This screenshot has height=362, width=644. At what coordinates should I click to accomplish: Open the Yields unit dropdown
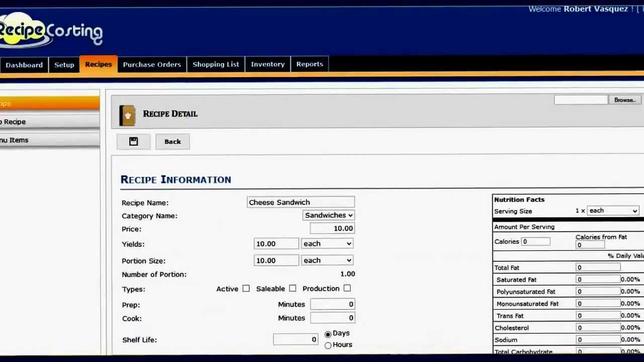click(327, 244)
